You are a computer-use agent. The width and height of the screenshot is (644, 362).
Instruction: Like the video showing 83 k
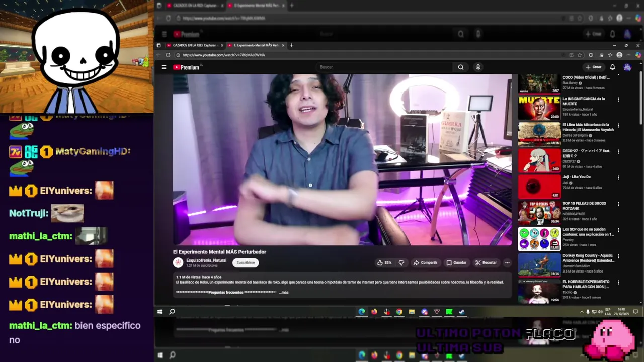click(384, 262)
